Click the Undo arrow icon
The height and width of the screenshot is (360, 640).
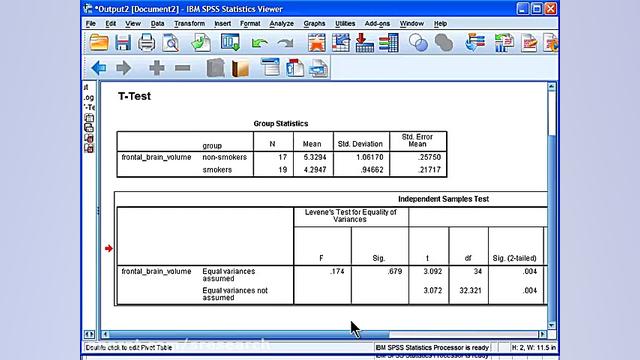pyautogui.click(x=260, y=43)
